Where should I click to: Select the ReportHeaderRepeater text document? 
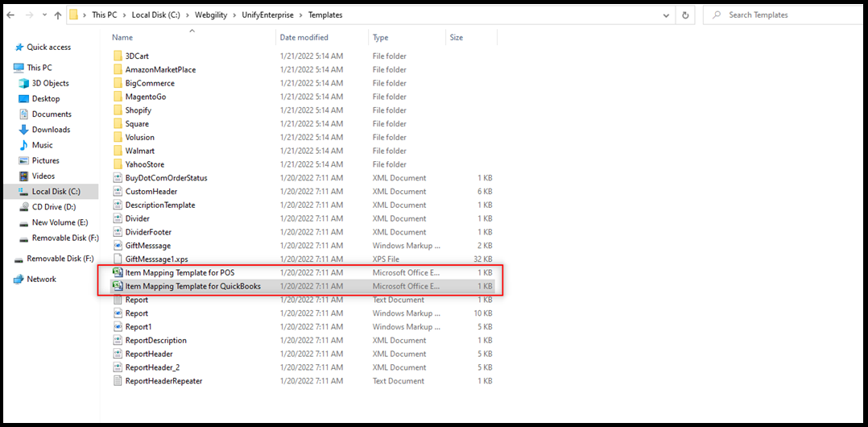click(163, 381)
